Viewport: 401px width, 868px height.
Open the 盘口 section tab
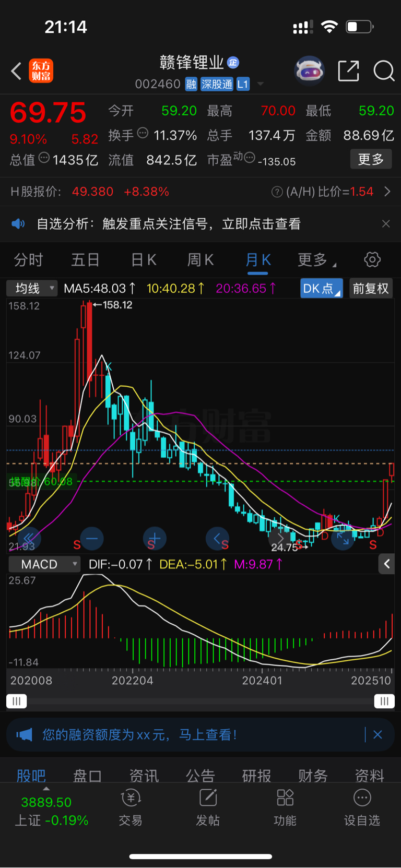click(87, 776)
